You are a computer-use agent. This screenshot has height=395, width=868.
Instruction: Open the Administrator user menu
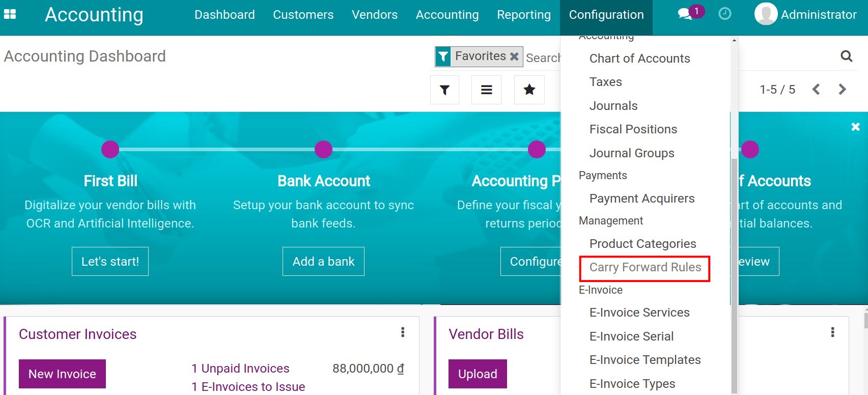pyautogui.click(x=805, y=14)
